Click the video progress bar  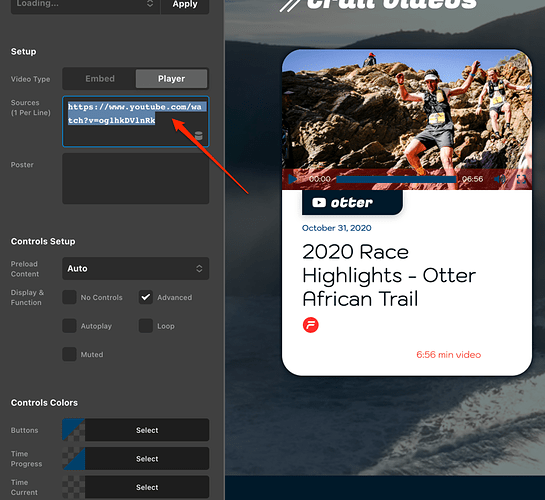396,179
